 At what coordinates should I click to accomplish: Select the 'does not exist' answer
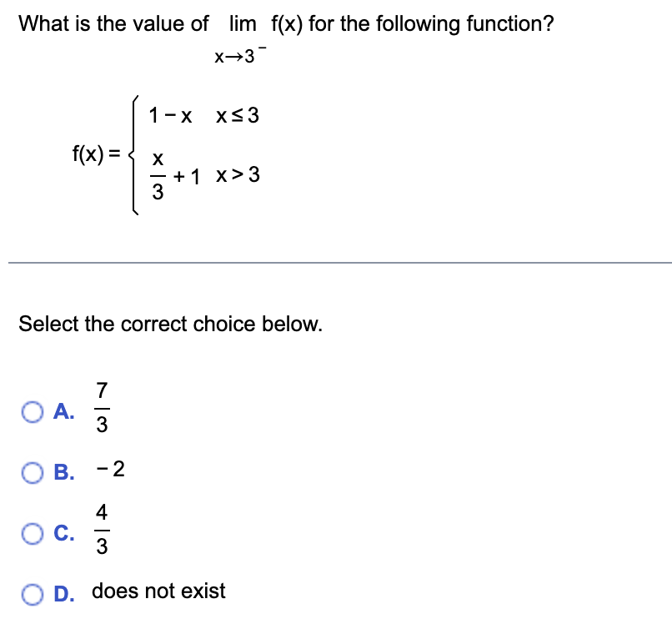tap(159, 591)
